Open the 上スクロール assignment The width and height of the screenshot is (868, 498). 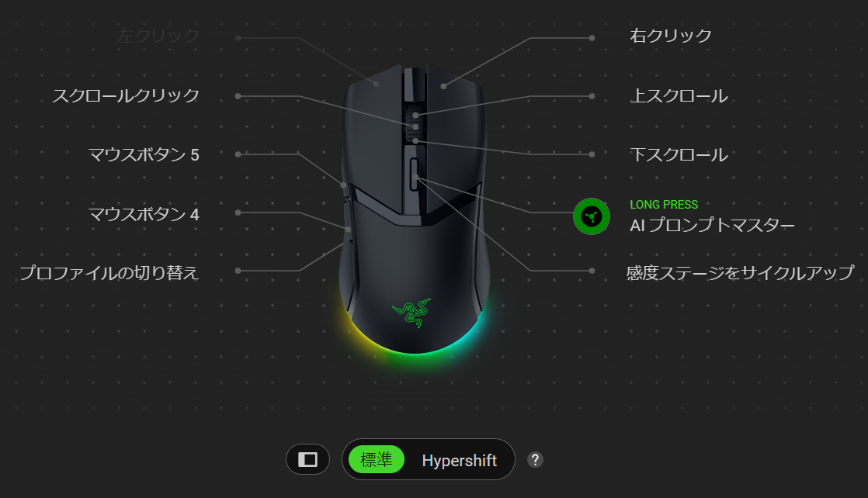(679, 96)
